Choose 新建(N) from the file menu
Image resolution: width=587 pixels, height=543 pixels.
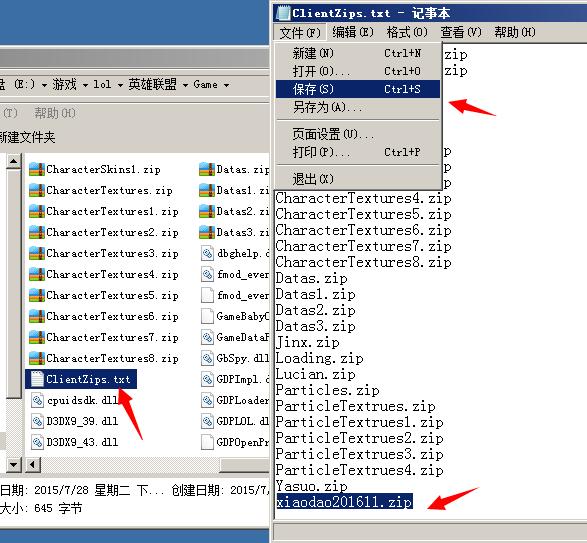click(358, 53)
